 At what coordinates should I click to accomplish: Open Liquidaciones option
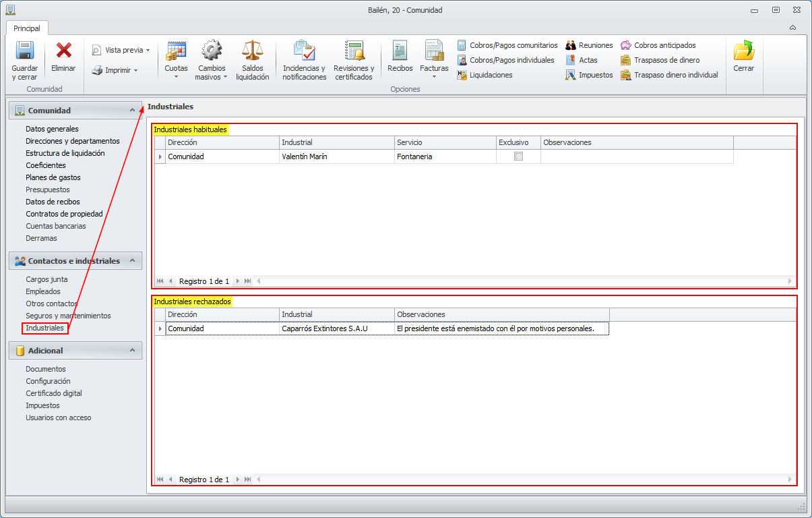point(485,75)
